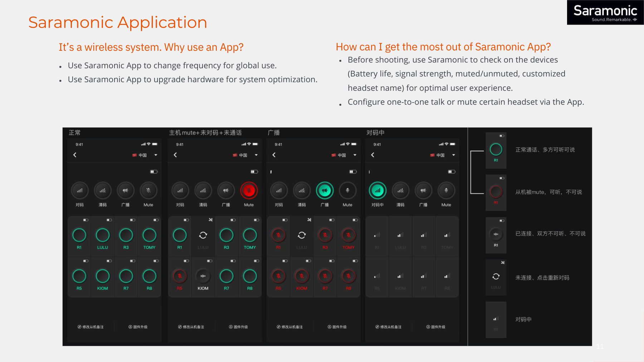Screen dimensions: 644x362
Task: Click legend green R1 icon beside 正常通话
Action: 496,149
